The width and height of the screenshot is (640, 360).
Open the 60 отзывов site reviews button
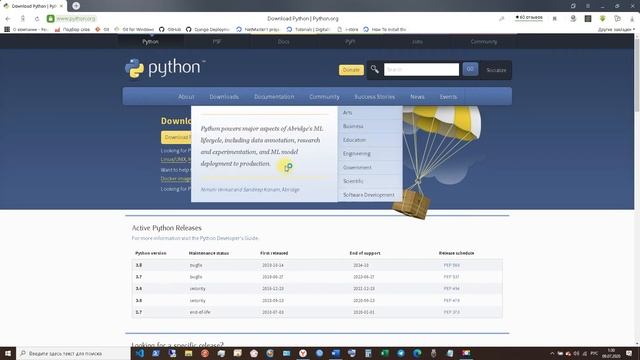[x=529, y=18]
